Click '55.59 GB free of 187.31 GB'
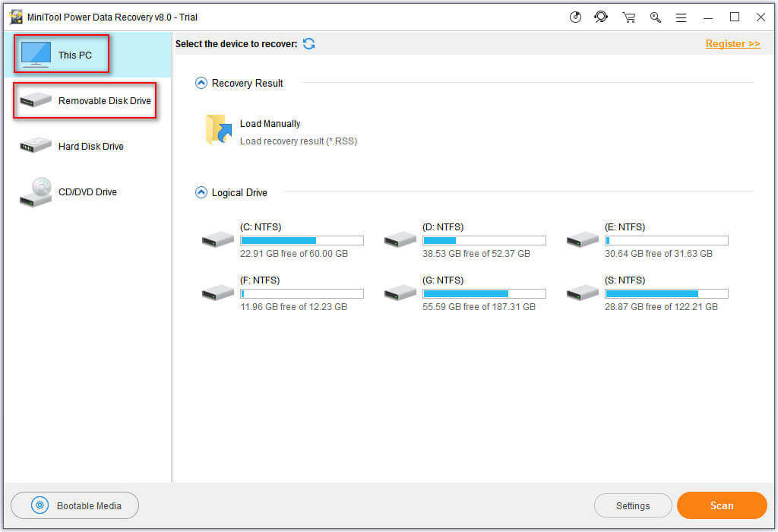The width and height of the screenshot is (778, 532). [x=479, y=307]
